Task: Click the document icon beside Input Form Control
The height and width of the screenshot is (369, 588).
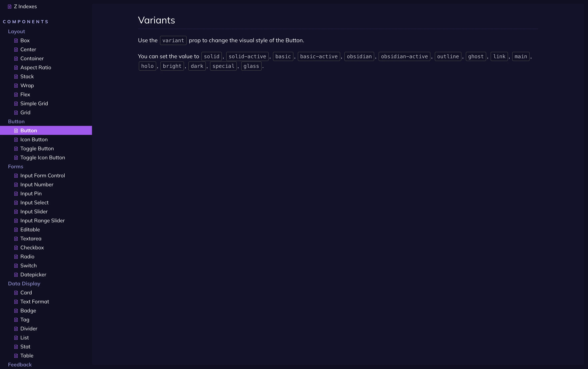Action: [16, 176]
